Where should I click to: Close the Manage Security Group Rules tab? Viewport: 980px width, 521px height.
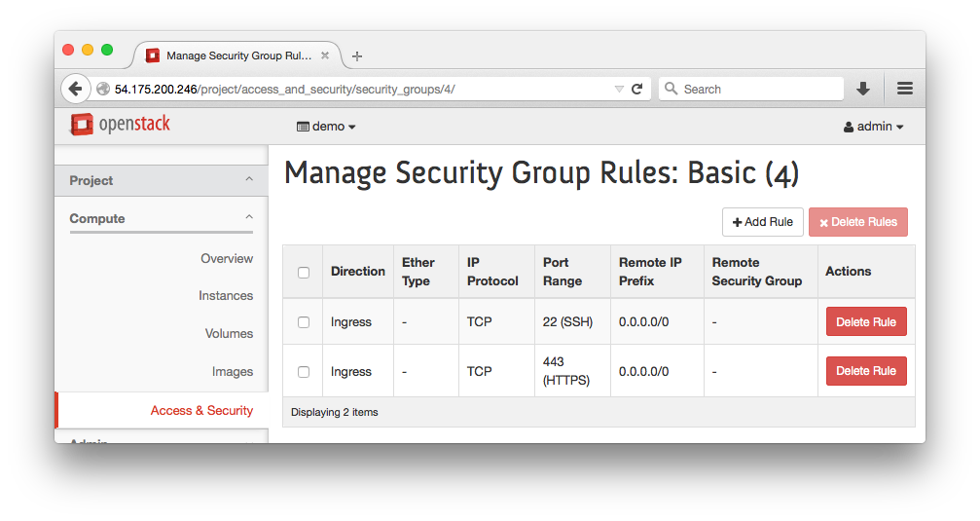[325, 56]
